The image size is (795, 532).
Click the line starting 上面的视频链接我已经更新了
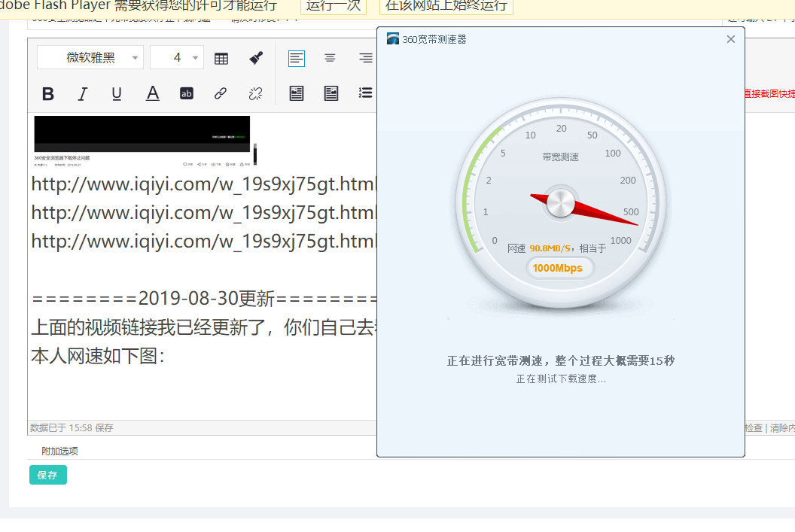pyautogui.click(x=203, y=327)
